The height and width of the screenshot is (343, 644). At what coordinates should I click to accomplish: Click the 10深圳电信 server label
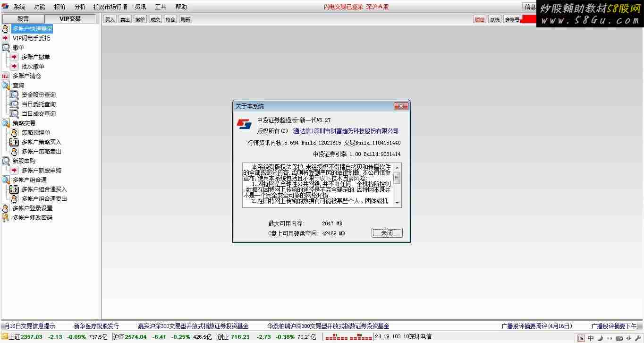tap(417, 337)
